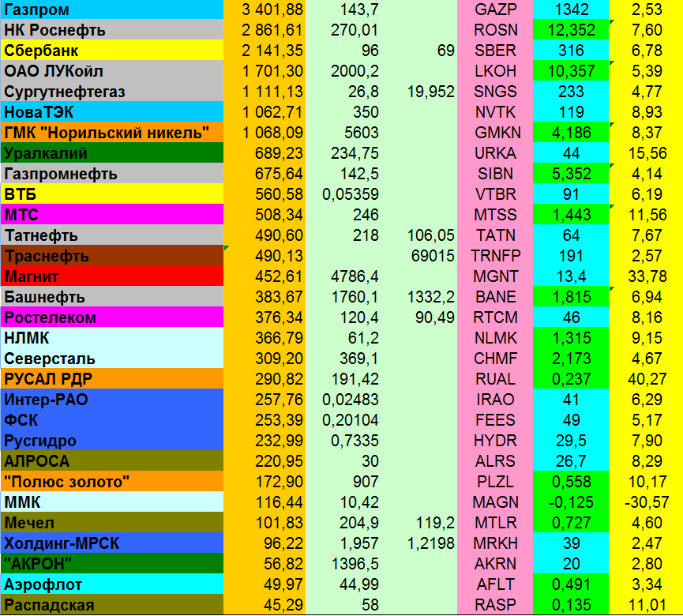Click the price cell 0,7335
The height and width of the screenshot is (616, 683).
click(x=343, y=441)
